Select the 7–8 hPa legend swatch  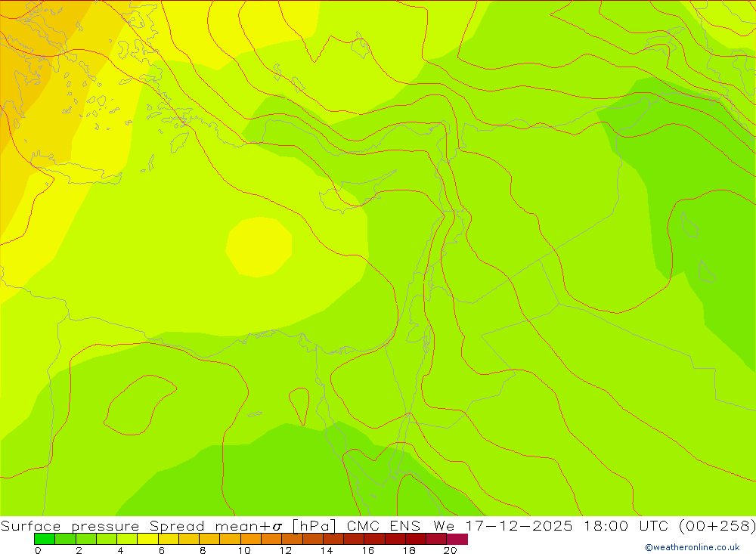pos(189,539)
